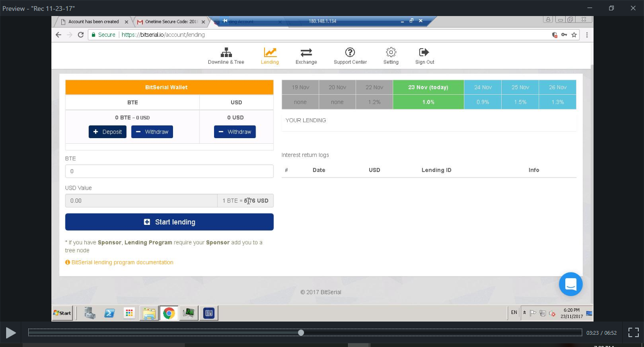Image resolution: width=644 pixels, height=347 pixels.
Task: Open the Support Center page
Action: click(350, 56)
